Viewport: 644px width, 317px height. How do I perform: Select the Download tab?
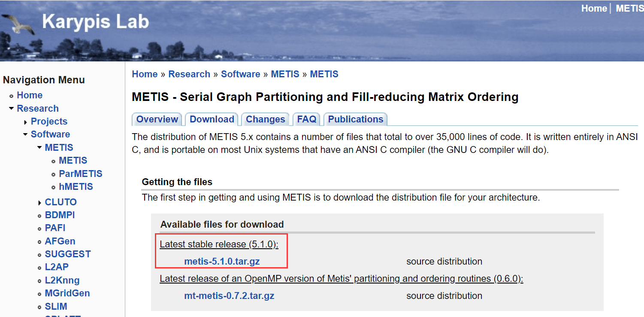(211, 119)
